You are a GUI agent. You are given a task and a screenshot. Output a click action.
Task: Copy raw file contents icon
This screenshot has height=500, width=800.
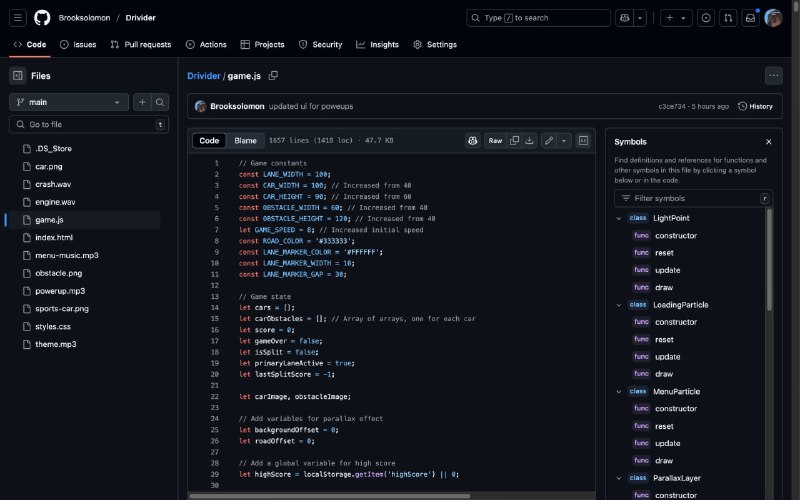click(x=514, y=140)
